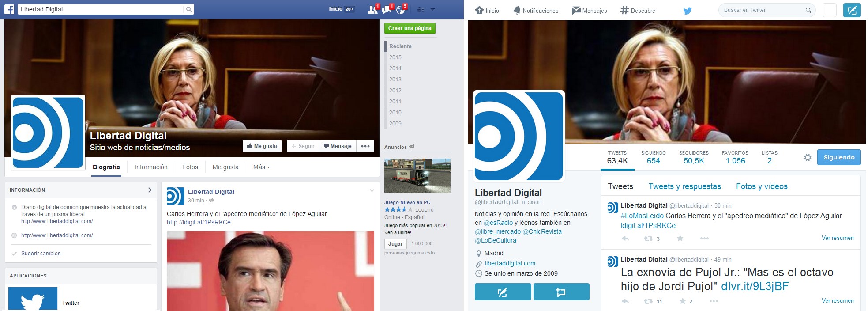Open the three-dots page options menu
Viewport: 868px width, 311px height.
(365, 146)
